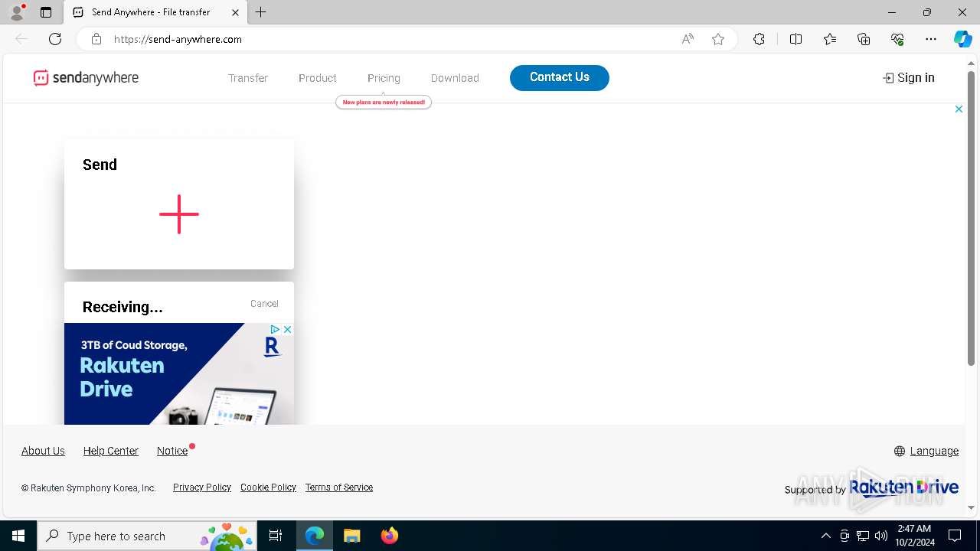This screenshot has height=551, width=980.
Task: Launch Microsoft Edge from taskbar
Action: pos(315,536)
